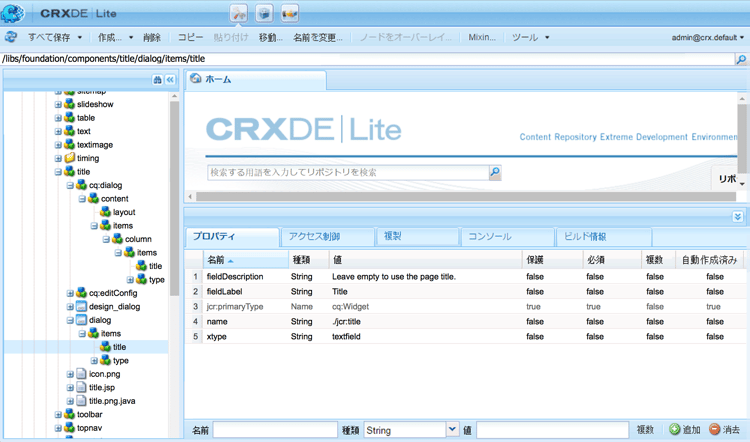Click the red 消去 clear icon
This screenshot has width=750, height=442.
pyautogui.click(x=715, y=429)
